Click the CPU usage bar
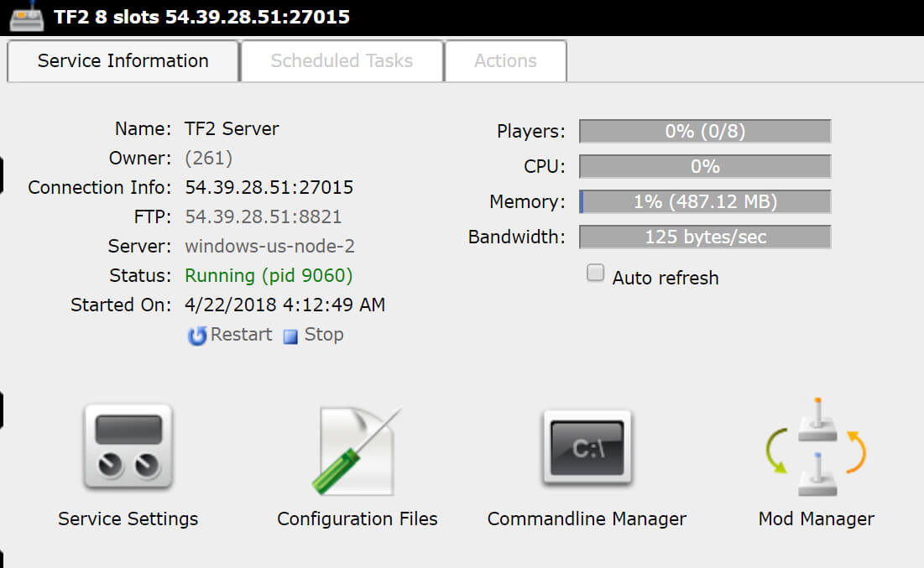Image resolution: width=924 pixels, height=568 pixels. coord(705,166)
